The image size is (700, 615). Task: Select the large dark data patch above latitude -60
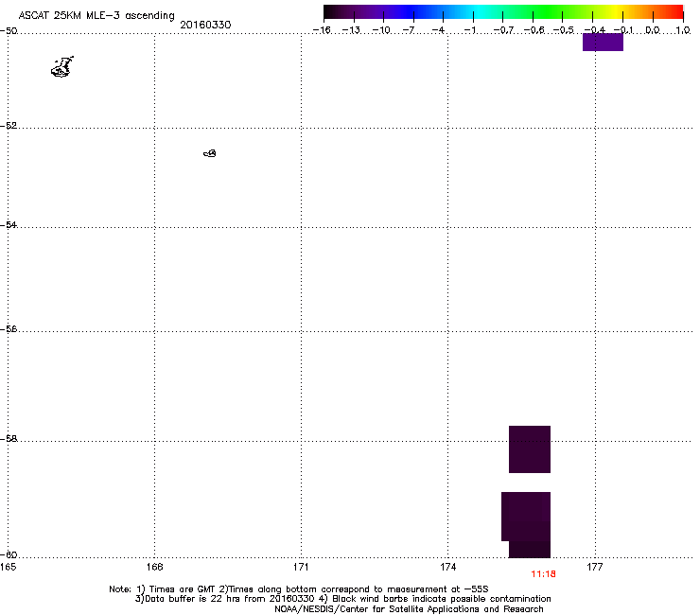(x=526, y=525)
